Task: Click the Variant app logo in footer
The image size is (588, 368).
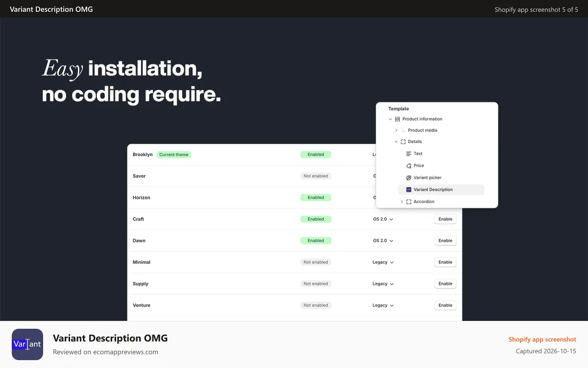Action: tap(27, 344)
